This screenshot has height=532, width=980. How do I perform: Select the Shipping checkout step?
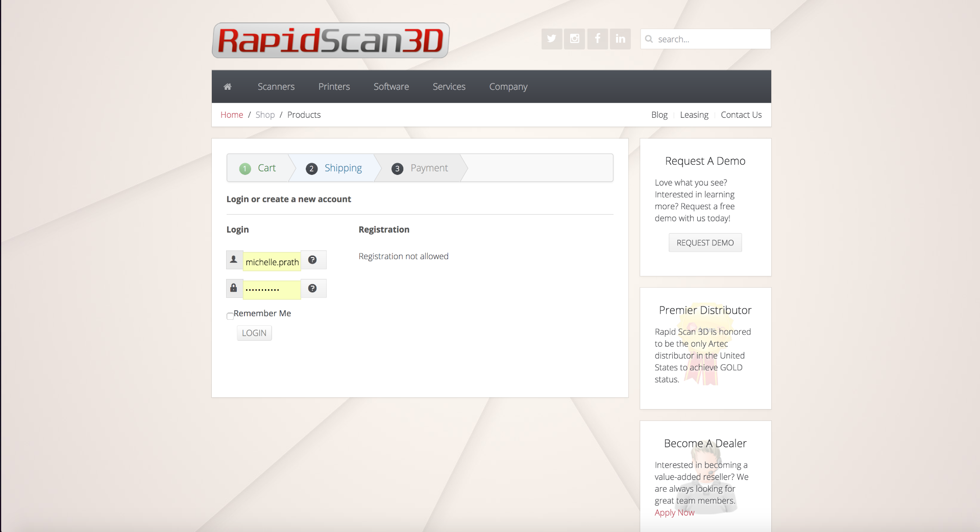pyautogui.click(x=334, y=168)
